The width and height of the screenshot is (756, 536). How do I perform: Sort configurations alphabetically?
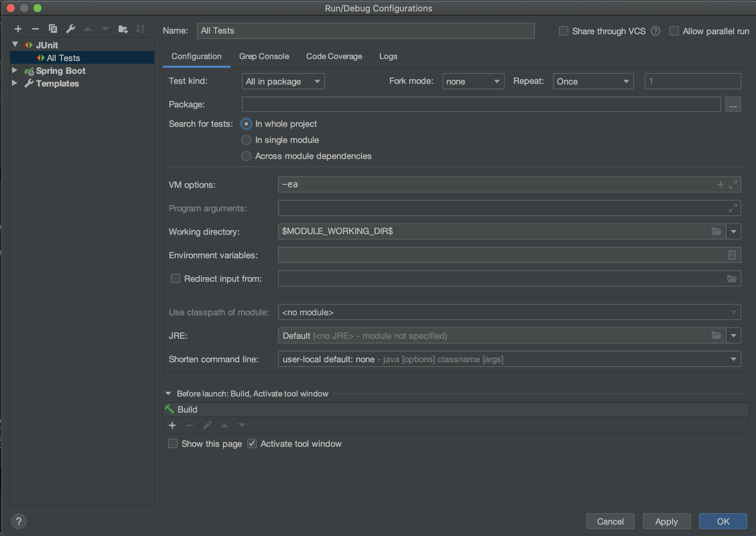coord(140,29)
